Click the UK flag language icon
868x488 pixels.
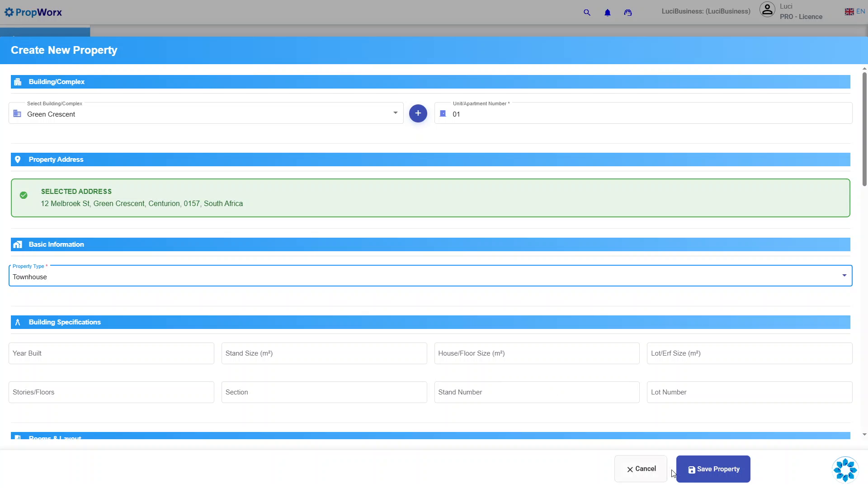(x=849, y=12)
